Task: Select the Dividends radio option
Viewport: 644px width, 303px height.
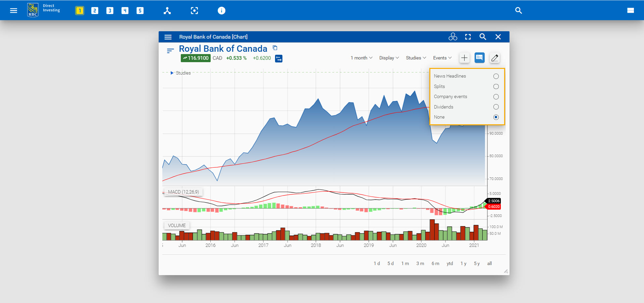Action: click(496, 107)
